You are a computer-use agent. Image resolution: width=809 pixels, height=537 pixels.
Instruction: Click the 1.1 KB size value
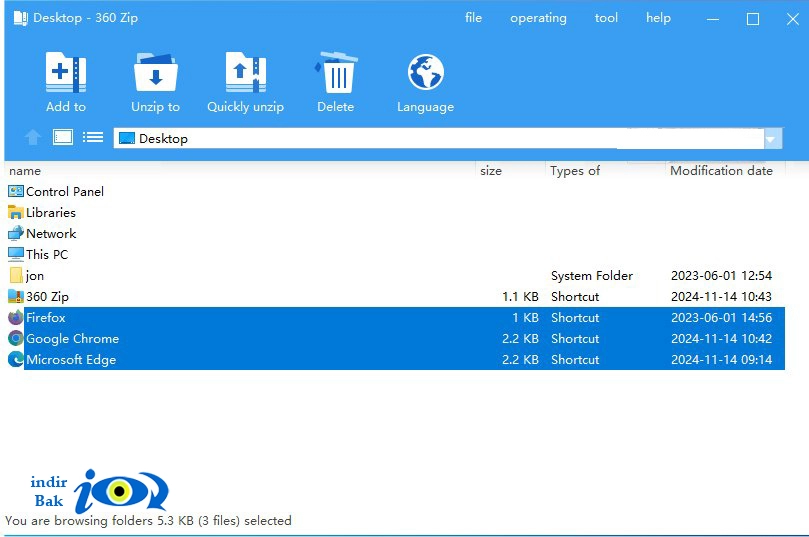[x=521, y=297]
